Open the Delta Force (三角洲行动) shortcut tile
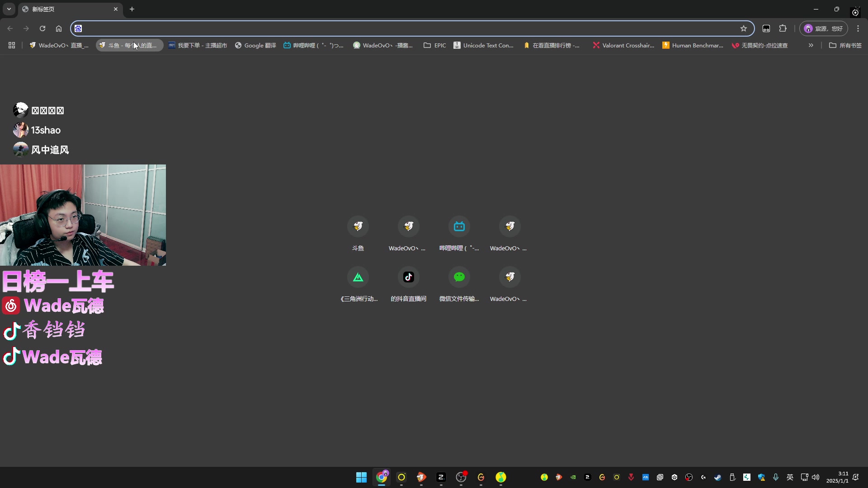This screenshot has height=488, width=868. 358,277
